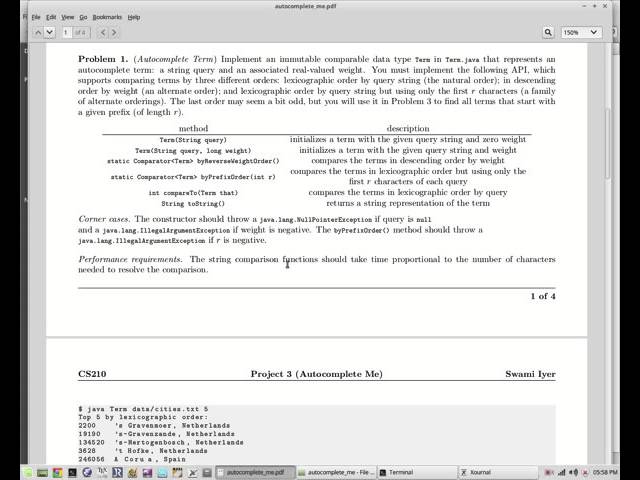
Task: Click the "'s-Hertogenbosch, Netherlands" output line
Action: tap(179, 442)
